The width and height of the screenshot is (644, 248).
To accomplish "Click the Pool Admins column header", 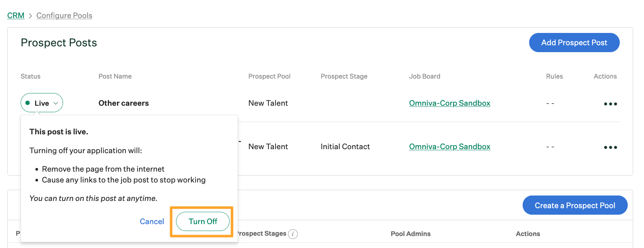I will [x=410, y=234].
